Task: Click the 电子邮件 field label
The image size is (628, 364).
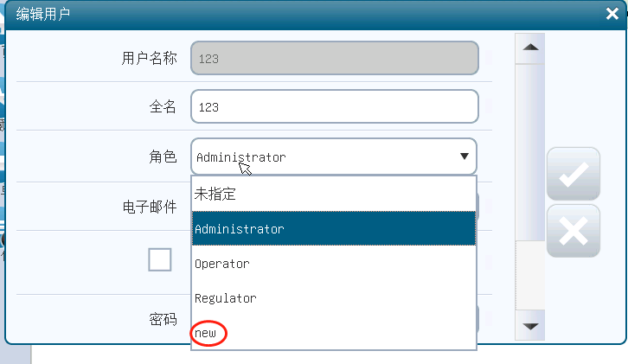Action: point(149,207)
